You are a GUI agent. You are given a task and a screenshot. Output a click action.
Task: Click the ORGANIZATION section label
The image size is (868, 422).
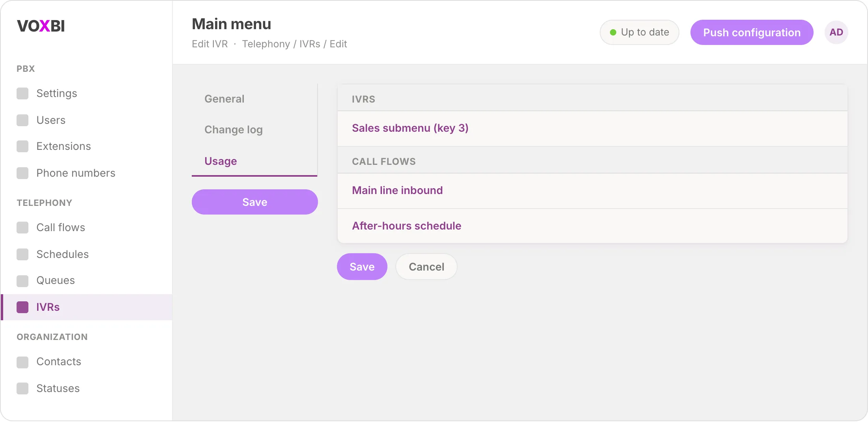(52, 337)
